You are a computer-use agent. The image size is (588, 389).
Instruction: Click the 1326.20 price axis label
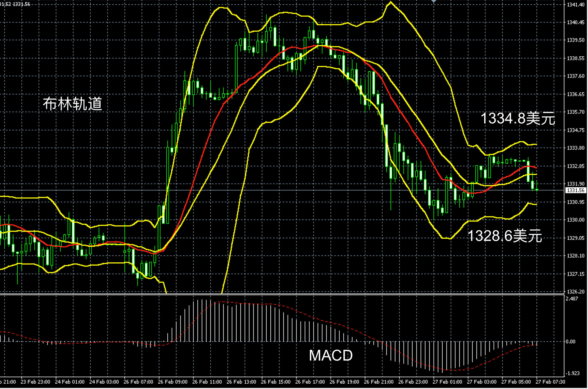(576, 291)
